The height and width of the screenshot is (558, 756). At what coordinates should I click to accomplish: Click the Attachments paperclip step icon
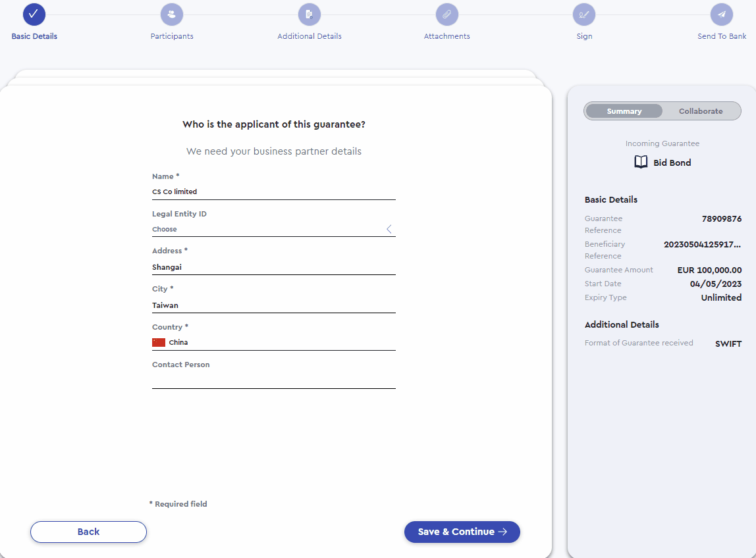pyautogui.click(x=447, y=14)
